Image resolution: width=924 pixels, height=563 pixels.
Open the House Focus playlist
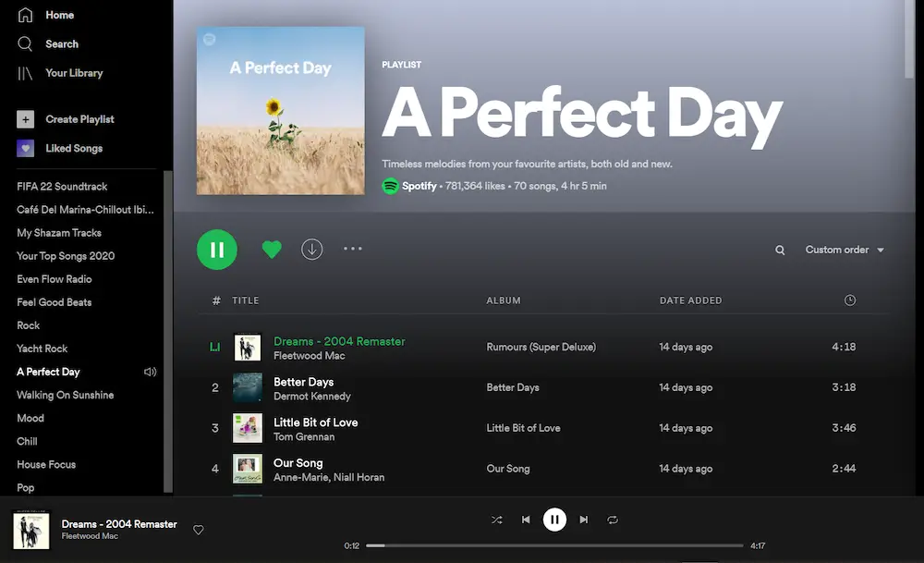click(46, 465)
